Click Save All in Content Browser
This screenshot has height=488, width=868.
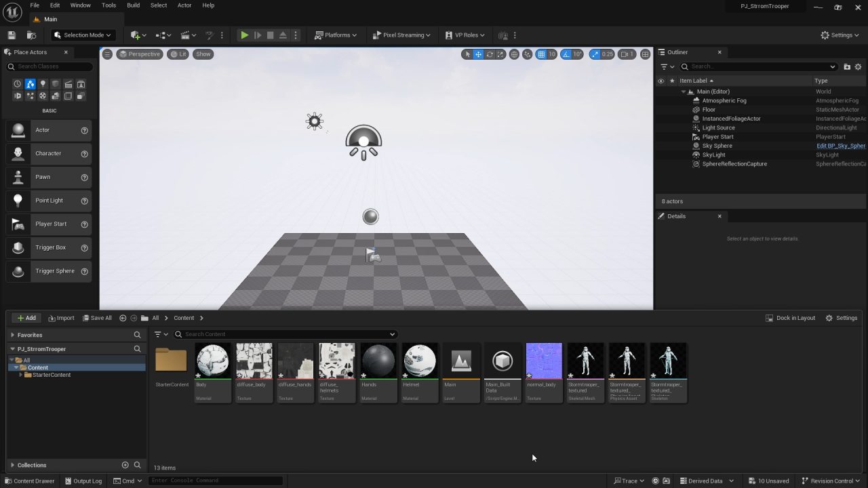(97, 318)
